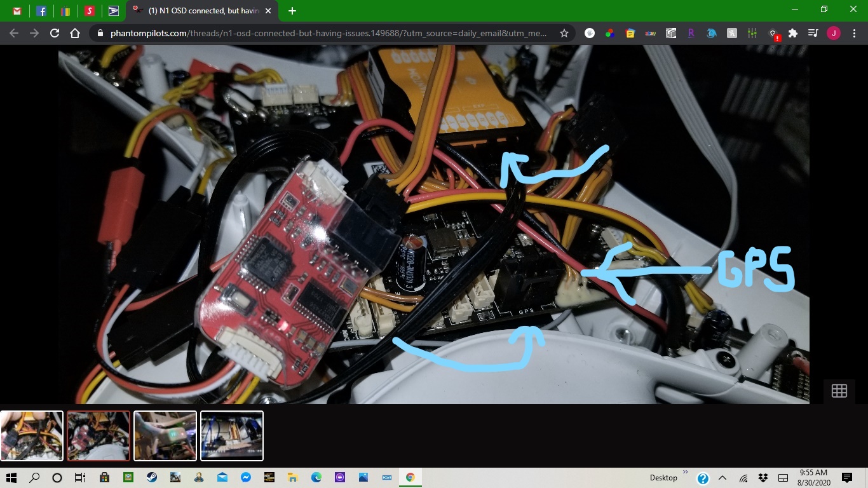Open the red-green-blue circles extension
This screenshot has width=868, height=488.
(x=610, y=33)
